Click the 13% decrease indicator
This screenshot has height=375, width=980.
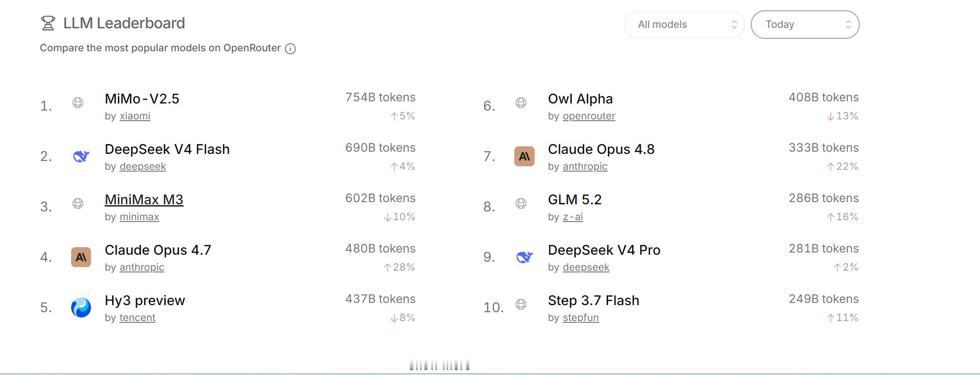point(843,116)
